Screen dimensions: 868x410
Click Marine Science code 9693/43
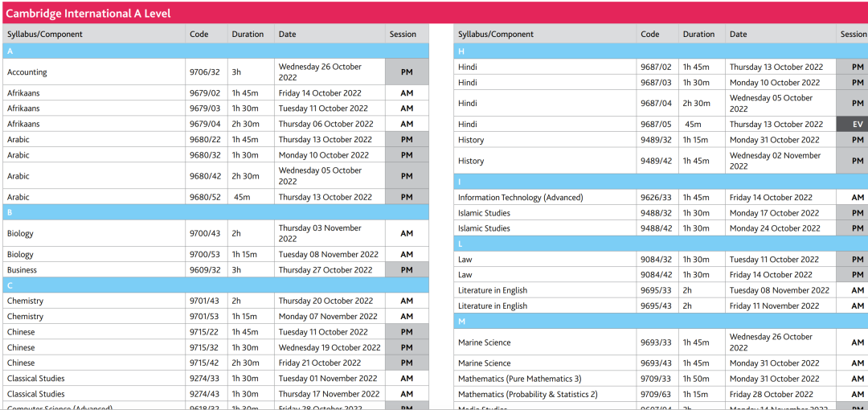[x=656, y=364]
